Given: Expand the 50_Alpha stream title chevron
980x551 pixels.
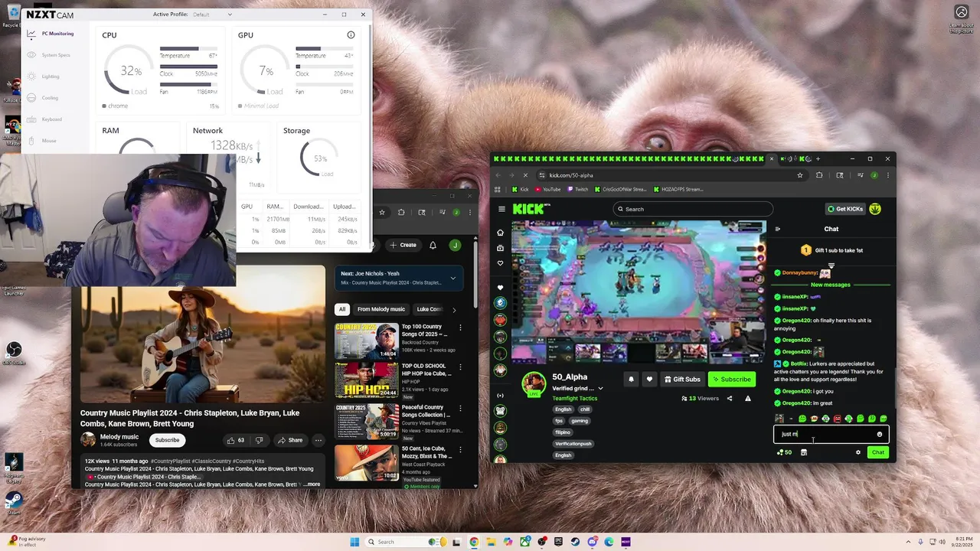Looking at the screenshot, I should click(600, 388).
